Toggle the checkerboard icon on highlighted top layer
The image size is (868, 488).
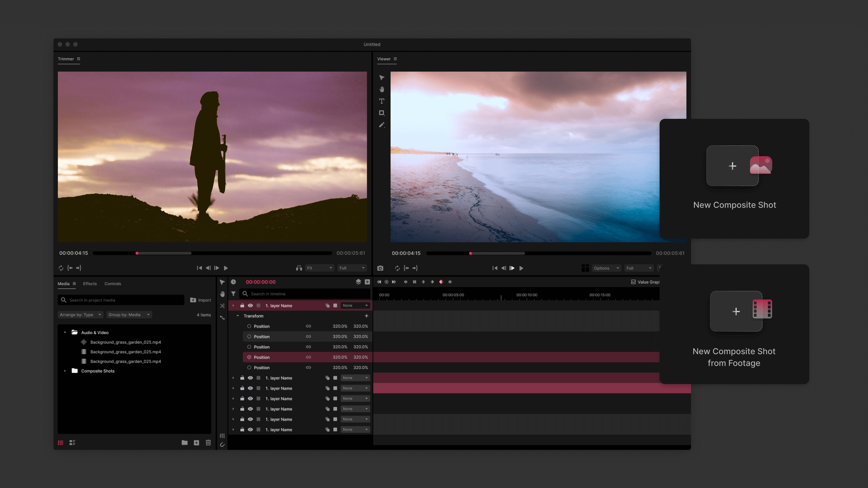(x=335, y=305)
